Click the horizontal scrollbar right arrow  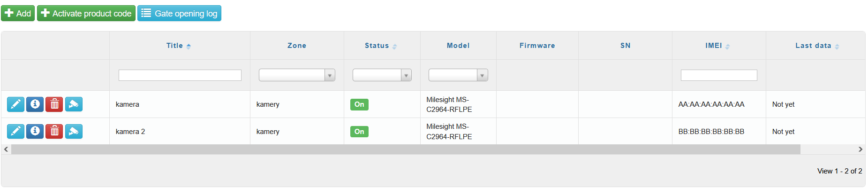pyautogui.click(x=860, y=150)
